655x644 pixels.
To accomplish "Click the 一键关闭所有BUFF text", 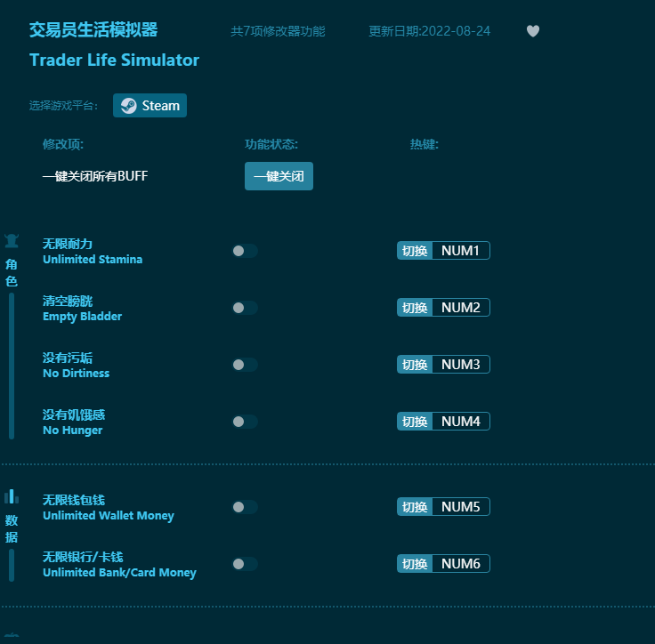I will pyautogui.click(x=95, y=176).
